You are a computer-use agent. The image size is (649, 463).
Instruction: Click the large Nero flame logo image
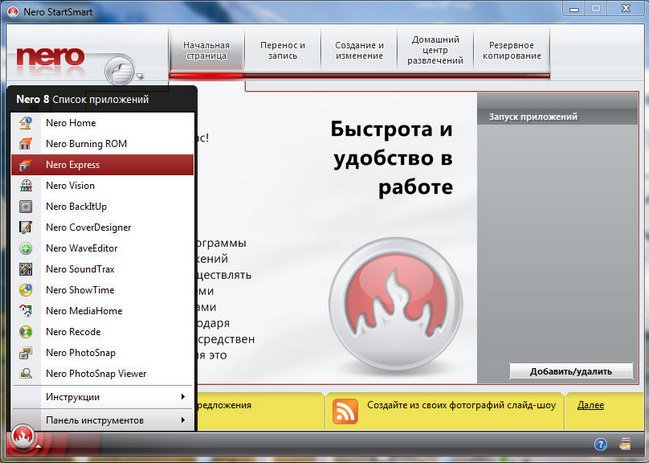[x=396, y=304]
